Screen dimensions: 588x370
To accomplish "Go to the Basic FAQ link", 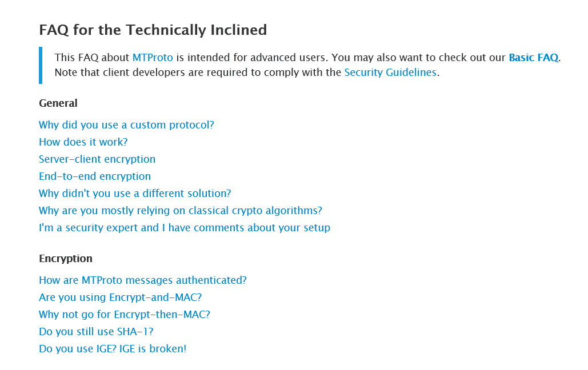I will point(533,58).
